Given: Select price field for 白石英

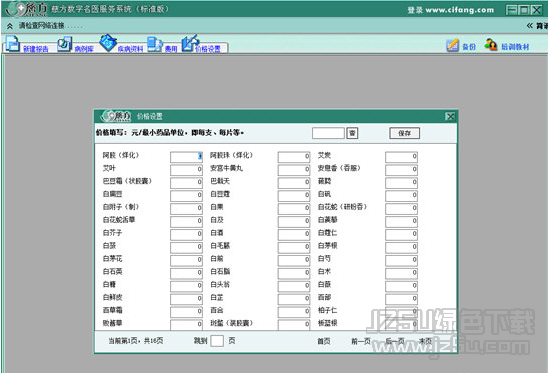Looking at the screenshot, I should click(x=186, y=273).
